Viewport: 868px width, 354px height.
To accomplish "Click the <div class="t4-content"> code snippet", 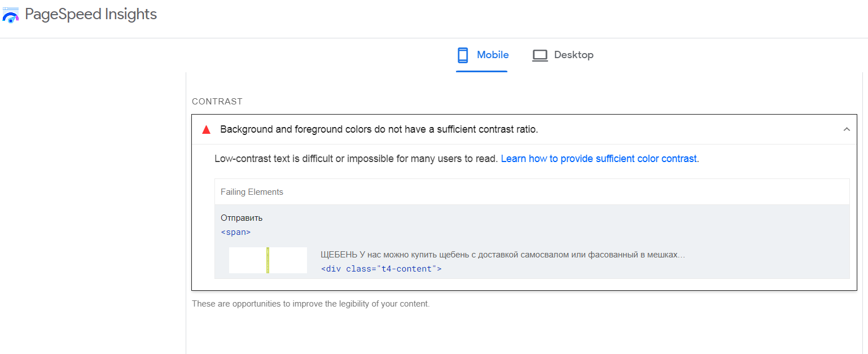I will point(381,269).
